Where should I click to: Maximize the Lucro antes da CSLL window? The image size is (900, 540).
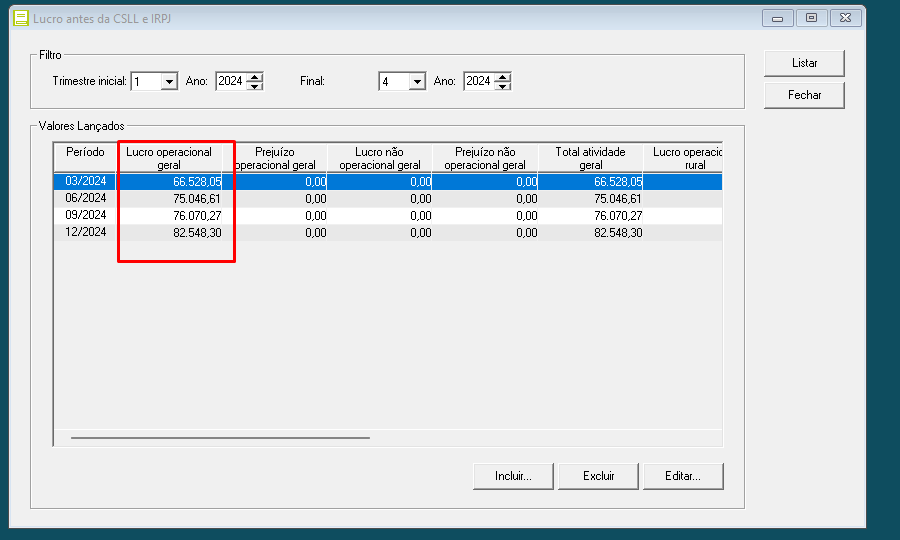[811, 18]
